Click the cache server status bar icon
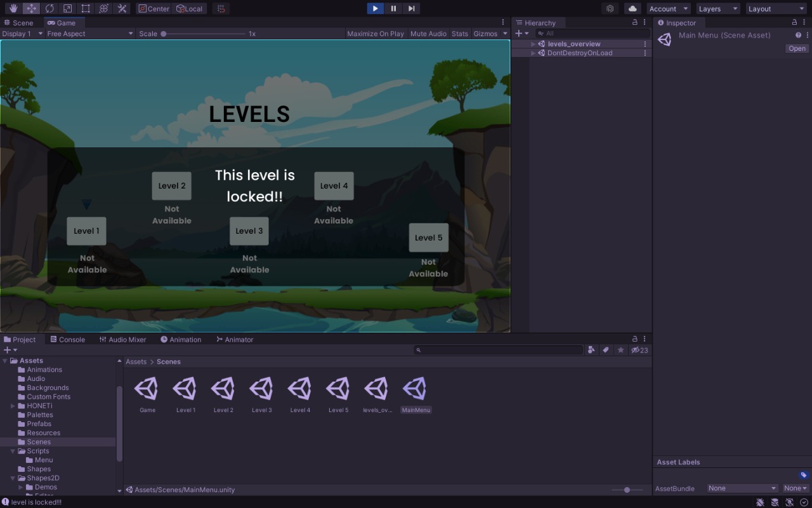Screen dimensions: 812x508 coord(775,502)
